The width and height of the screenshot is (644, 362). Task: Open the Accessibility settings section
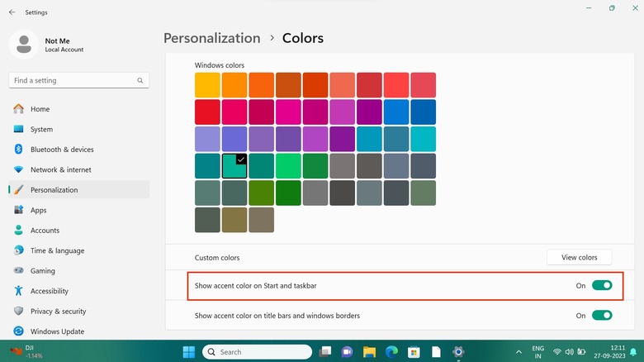coord(49,291)
